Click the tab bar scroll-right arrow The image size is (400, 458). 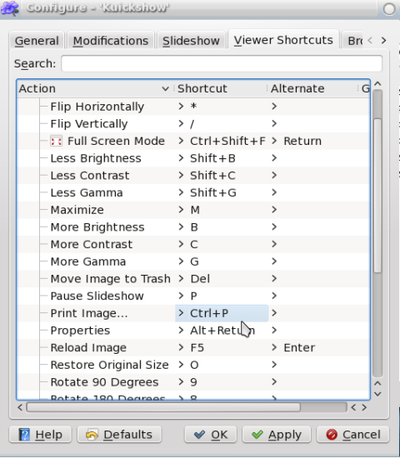pyautogui.click(x=384, y=41)
